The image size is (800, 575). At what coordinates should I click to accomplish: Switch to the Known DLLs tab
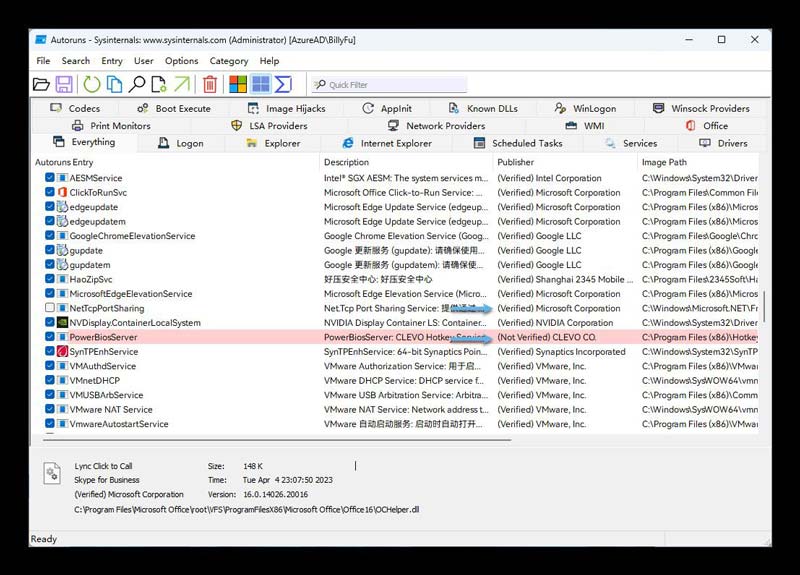point(483,109)
